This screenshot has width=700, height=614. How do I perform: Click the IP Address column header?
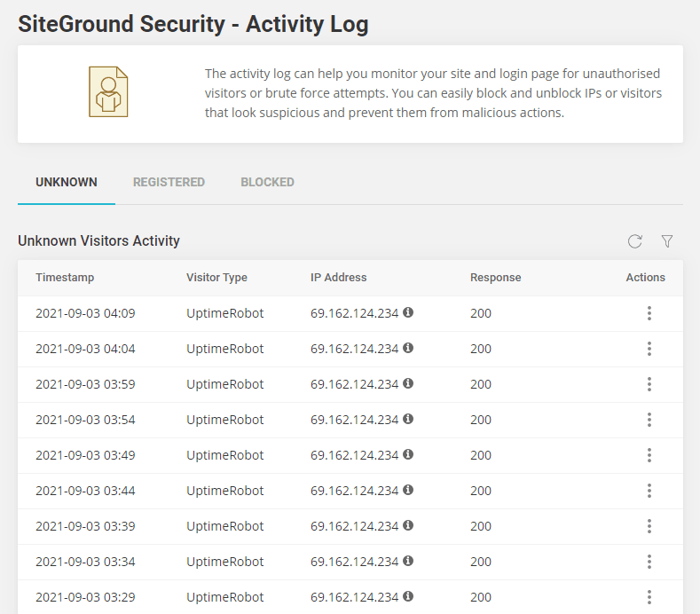tap(338, 278)
